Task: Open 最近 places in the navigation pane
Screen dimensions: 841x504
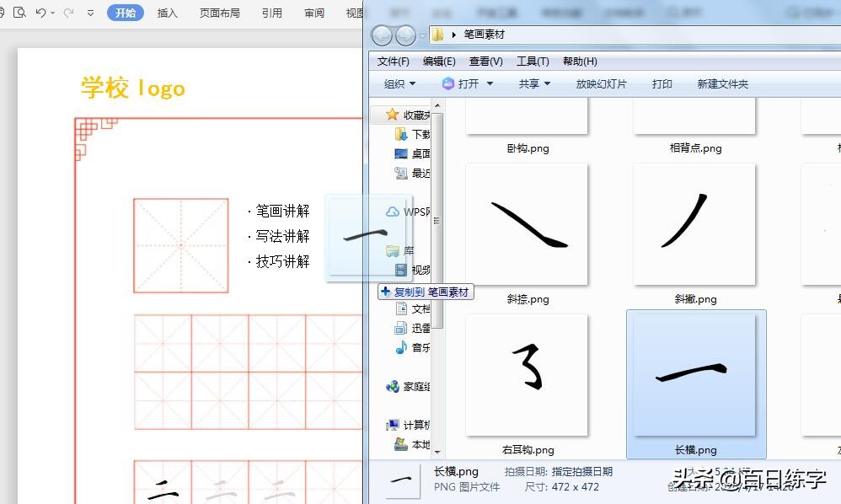Action: click(x=411, y=173)
